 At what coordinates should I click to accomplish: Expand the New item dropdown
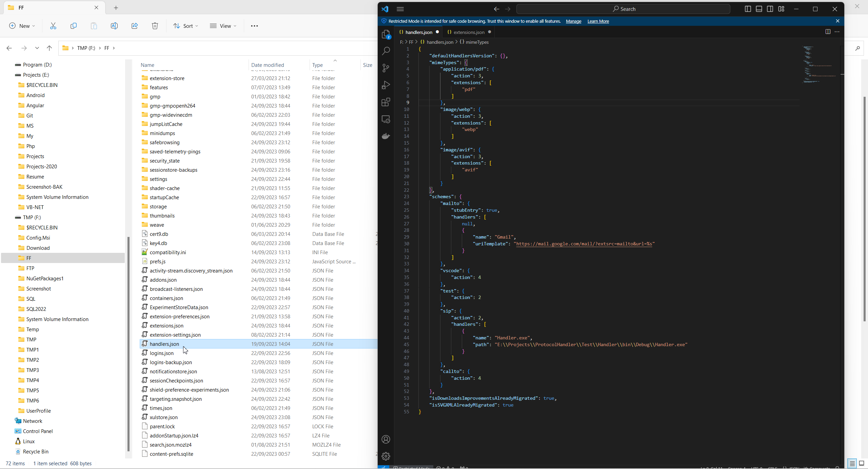coord(22,26)
